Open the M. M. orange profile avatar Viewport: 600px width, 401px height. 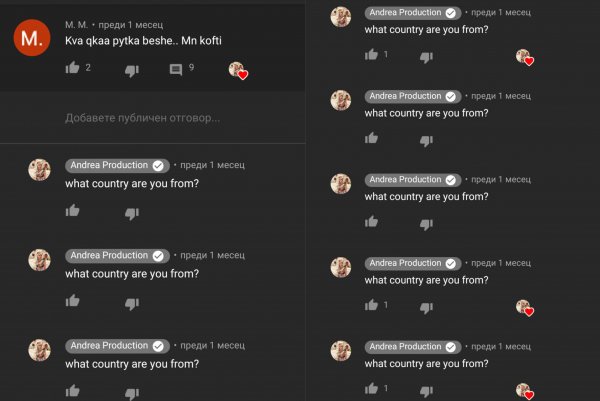tap(32, 38)
